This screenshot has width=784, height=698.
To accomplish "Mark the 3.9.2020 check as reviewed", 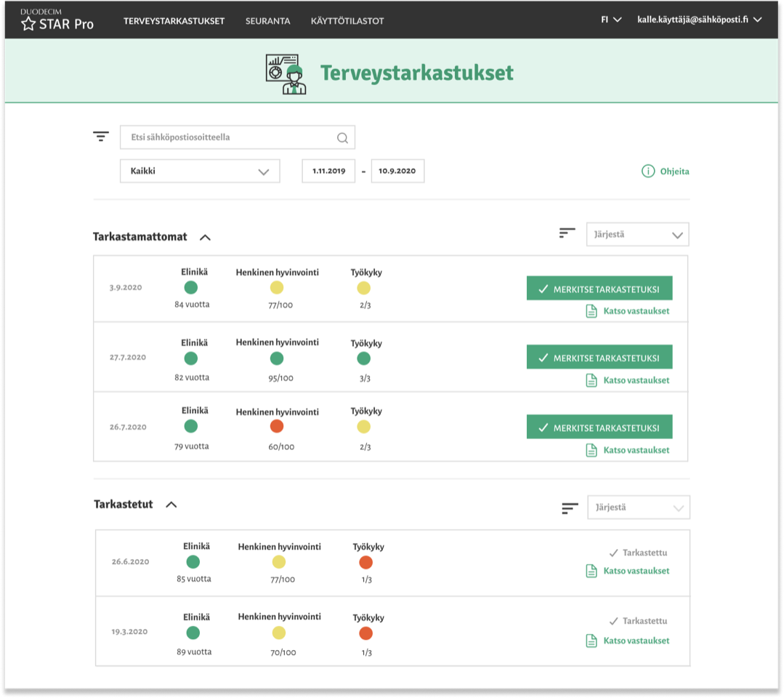I will tap(599, 289).
